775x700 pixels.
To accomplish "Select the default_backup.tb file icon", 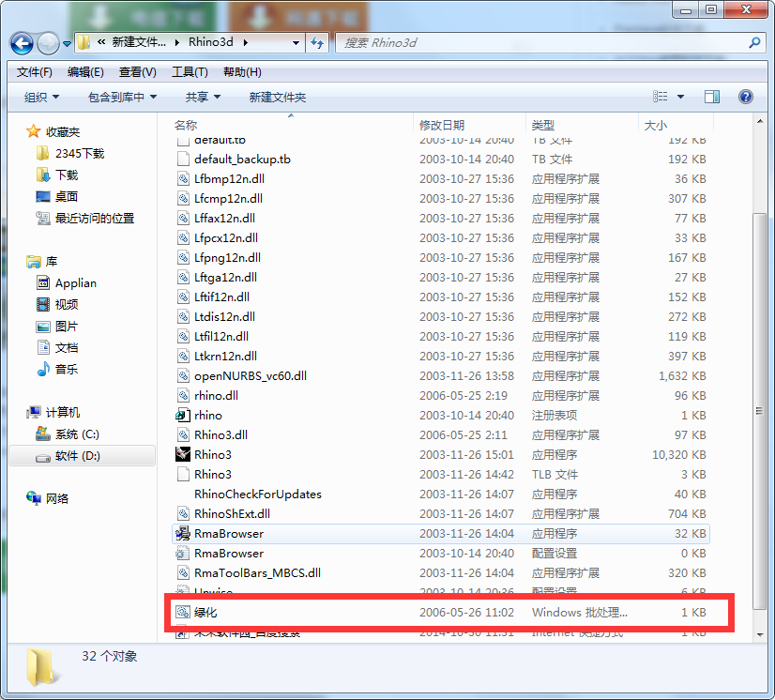I will click(x=183, y=160).
